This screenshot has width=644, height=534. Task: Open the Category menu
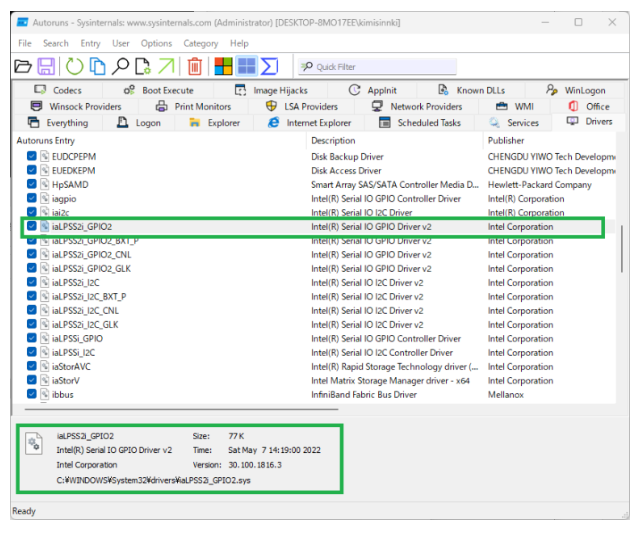[x=201, y=43]
